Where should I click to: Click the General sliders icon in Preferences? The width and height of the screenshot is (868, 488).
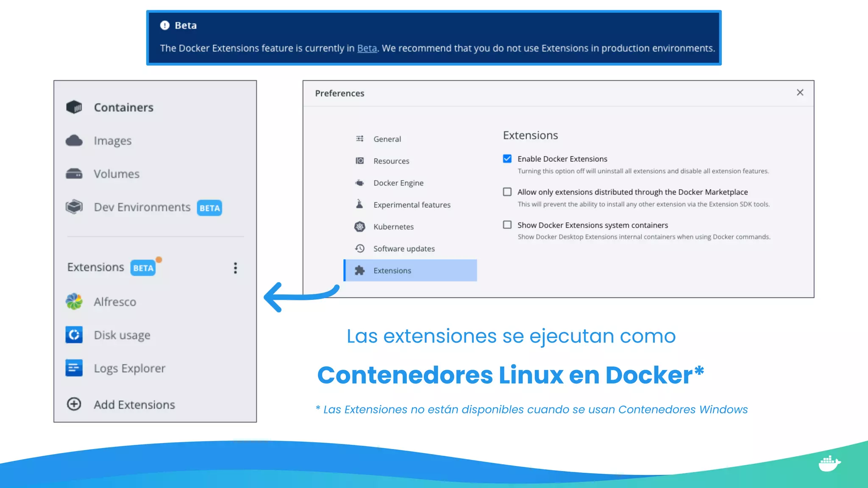[x=360, y=139]
